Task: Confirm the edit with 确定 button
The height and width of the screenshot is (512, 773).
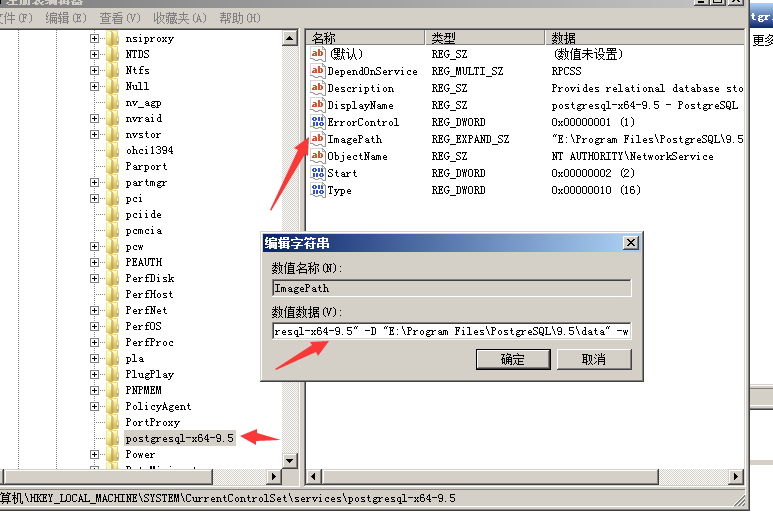Action: [x=513, y=359]
